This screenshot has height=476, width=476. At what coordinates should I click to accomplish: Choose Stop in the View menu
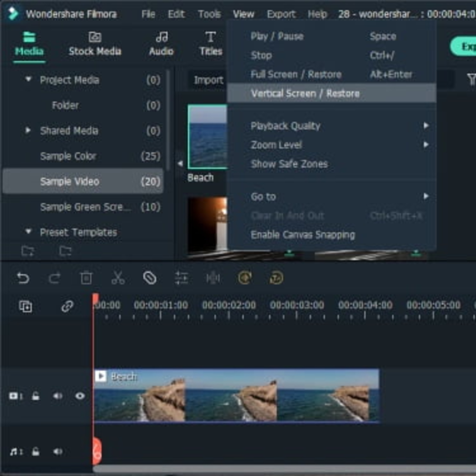332,55
